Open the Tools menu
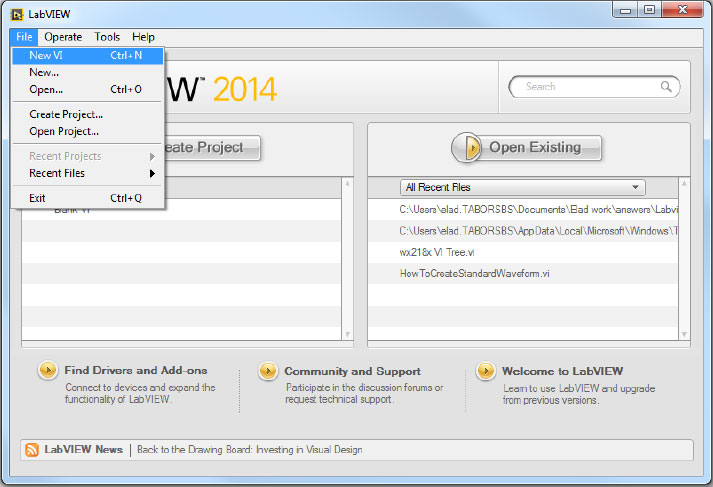Screen dimensions: 713x487 coord(107,37)
